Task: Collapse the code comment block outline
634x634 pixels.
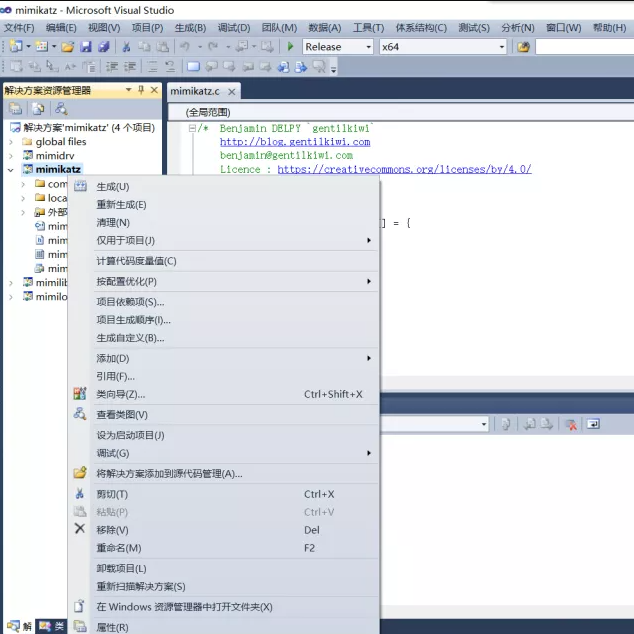Action: tap(192, 128)
